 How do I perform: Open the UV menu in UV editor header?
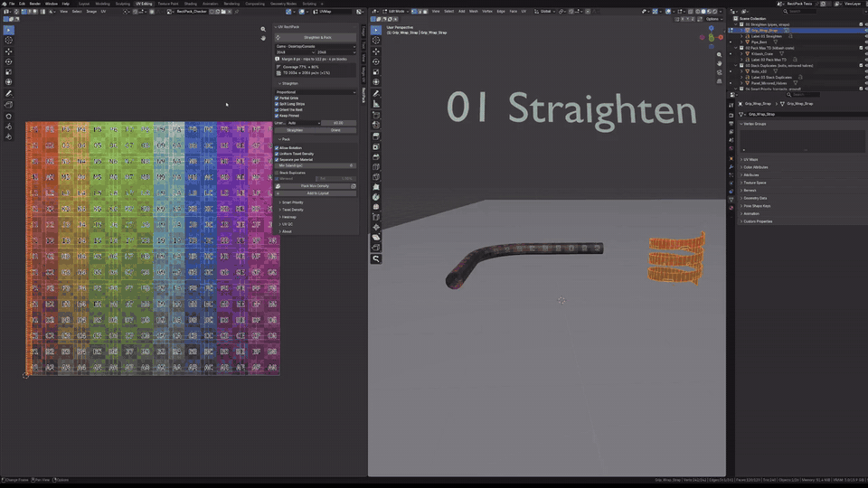pyautogui.click(x=103, y=11)
